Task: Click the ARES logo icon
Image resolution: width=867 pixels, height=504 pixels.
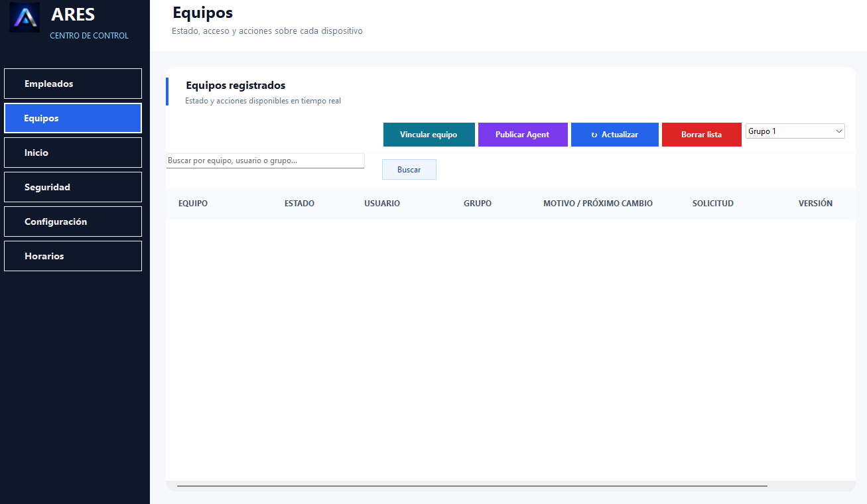Action: point(25,17)
